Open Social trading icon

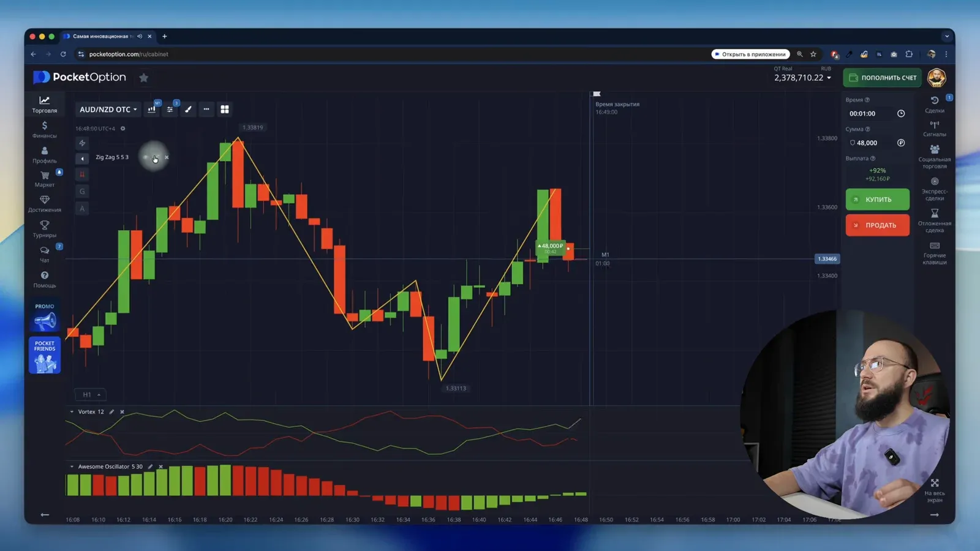coord(935,156)
